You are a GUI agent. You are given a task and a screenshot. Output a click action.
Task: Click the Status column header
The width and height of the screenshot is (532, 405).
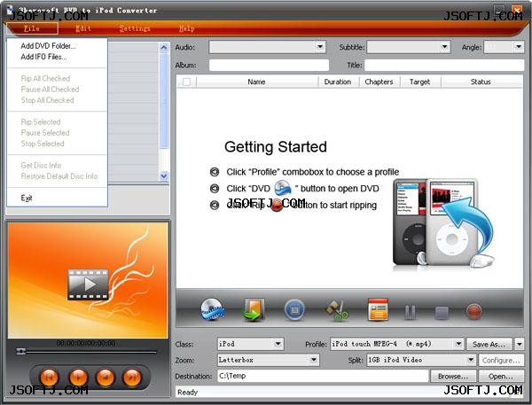481,82
